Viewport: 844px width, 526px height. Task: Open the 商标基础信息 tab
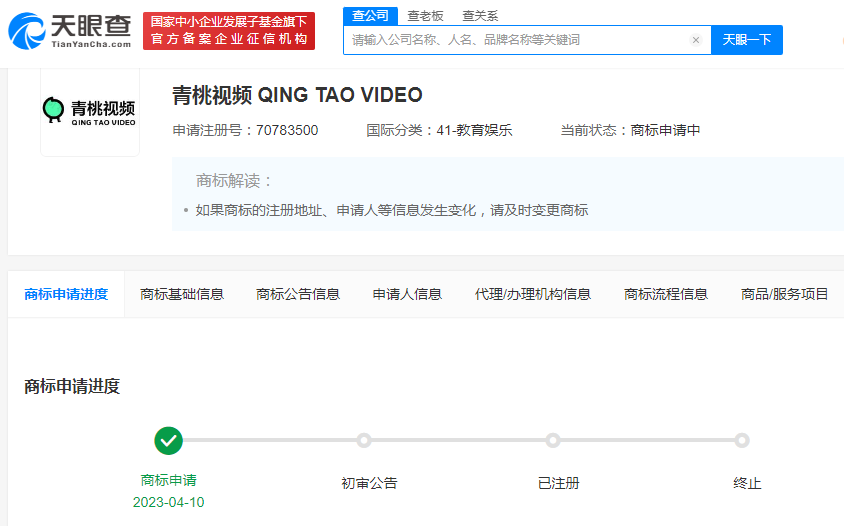click(x=182, y=294)
